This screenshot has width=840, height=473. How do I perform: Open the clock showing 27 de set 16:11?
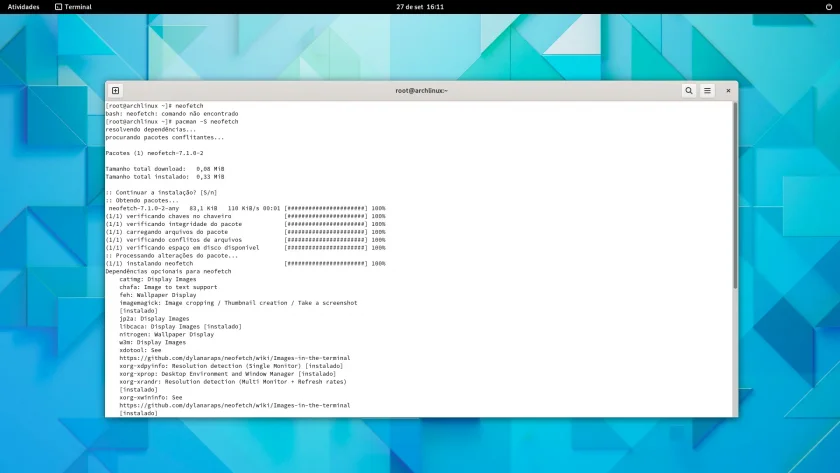coord(420,7)
